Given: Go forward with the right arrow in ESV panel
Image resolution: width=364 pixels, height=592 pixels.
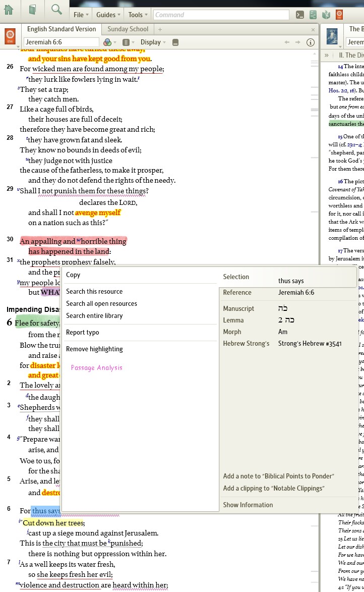Looking at the screenshot, I should [298, 42].
